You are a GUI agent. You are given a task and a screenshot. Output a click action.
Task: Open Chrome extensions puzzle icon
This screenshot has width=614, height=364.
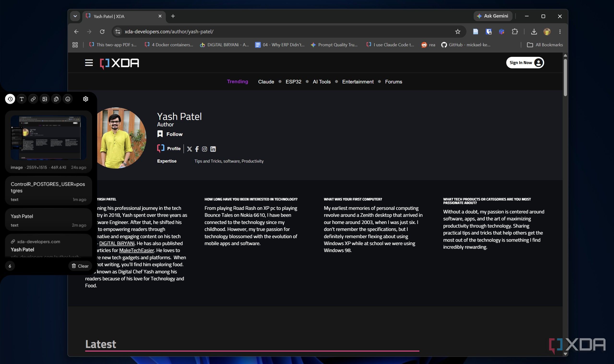515,32
